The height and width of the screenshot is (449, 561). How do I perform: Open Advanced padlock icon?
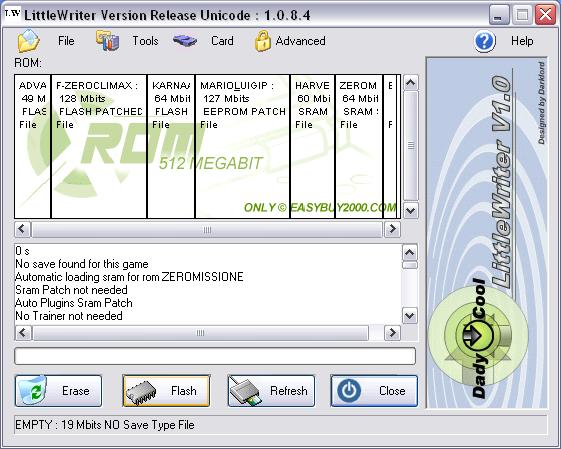(x=263, y=41)
